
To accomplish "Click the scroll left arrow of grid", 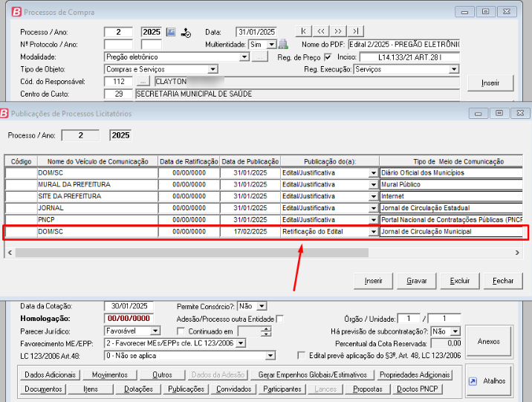I will pyautogui.click(x=10, y=253).
